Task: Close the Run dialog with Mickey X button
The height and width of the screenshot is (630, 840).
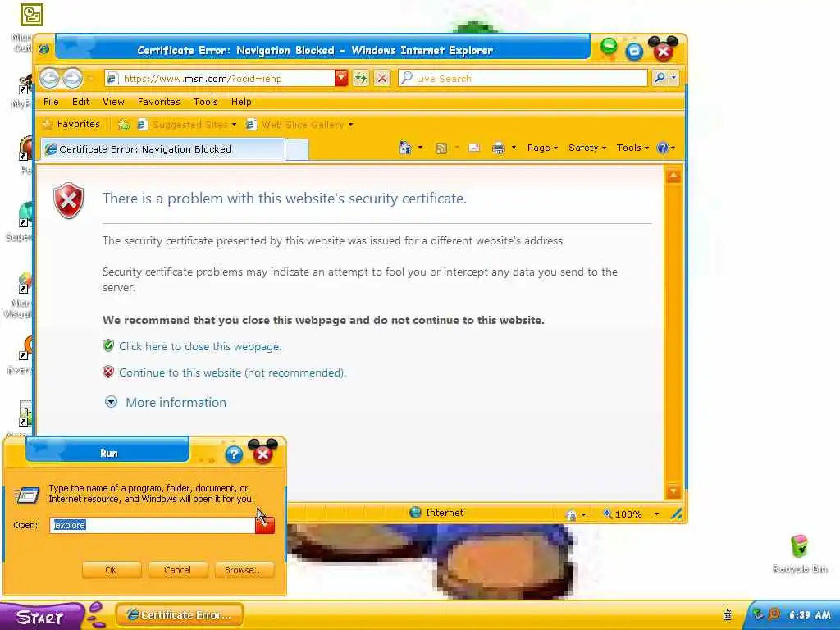Action: [262, 453]
